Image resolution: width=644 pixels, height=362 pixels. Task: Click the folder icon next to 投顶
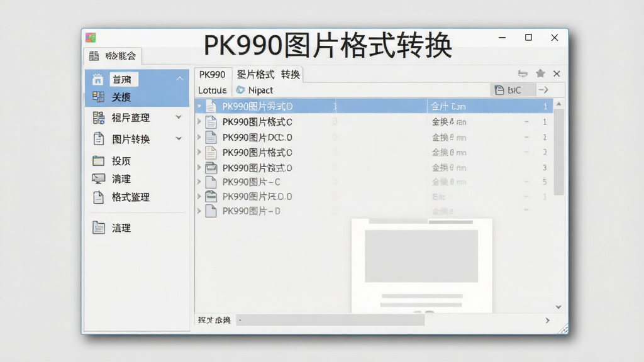(98, 160)
